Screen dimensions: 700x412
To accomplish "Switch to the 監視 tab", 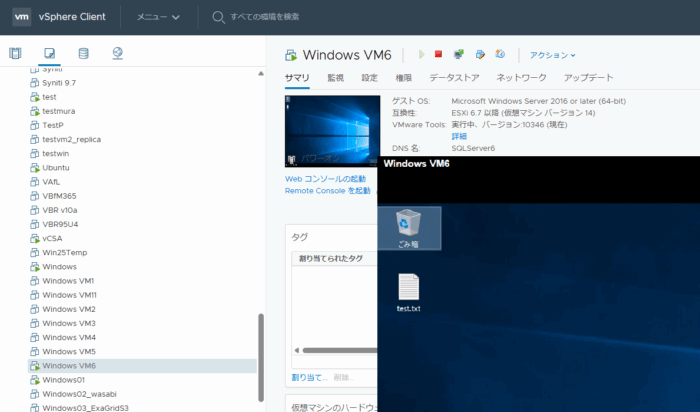I will [x=335, y=77].
